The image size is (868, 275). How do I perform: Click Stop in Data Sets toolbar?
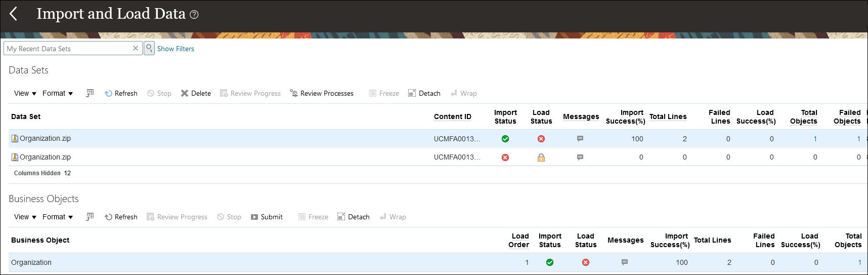(x=159, y=93)
